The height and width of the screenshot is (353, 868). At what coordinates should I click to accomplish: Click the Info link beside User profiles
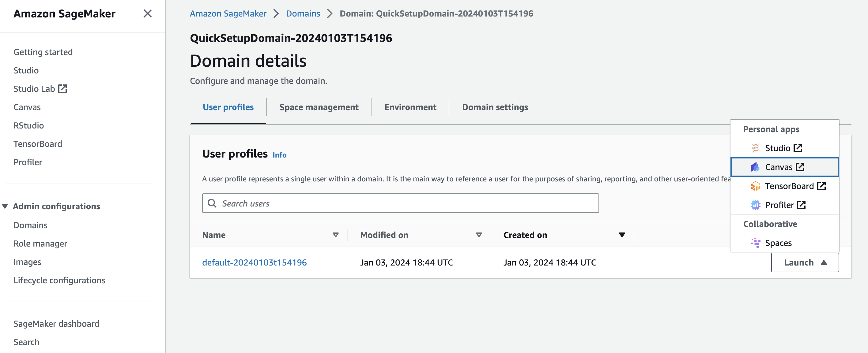click(x=279, y=155)
